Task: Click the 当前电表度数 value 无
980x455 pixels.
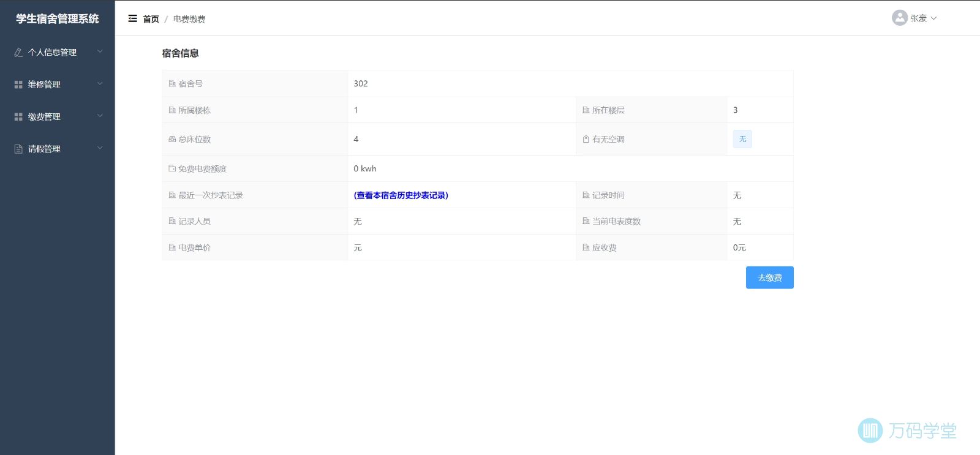Action: click(x=737, y=221)
